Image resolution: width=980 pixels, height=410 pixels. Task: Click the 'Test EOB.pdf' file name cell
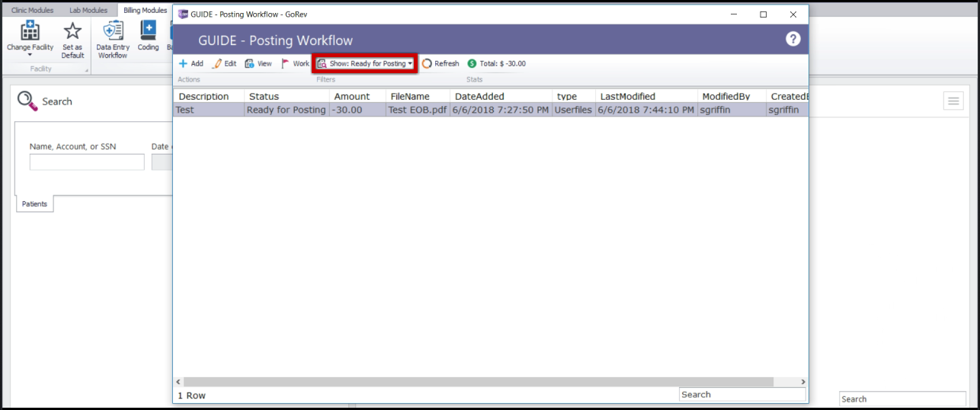418,110
